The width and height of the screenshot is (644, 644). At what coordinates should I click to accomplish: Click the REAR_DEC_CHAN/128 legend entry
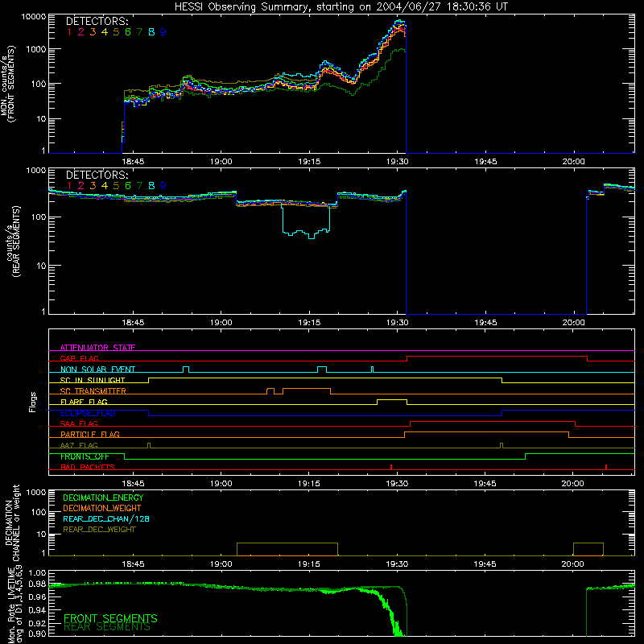click(106, 519)
